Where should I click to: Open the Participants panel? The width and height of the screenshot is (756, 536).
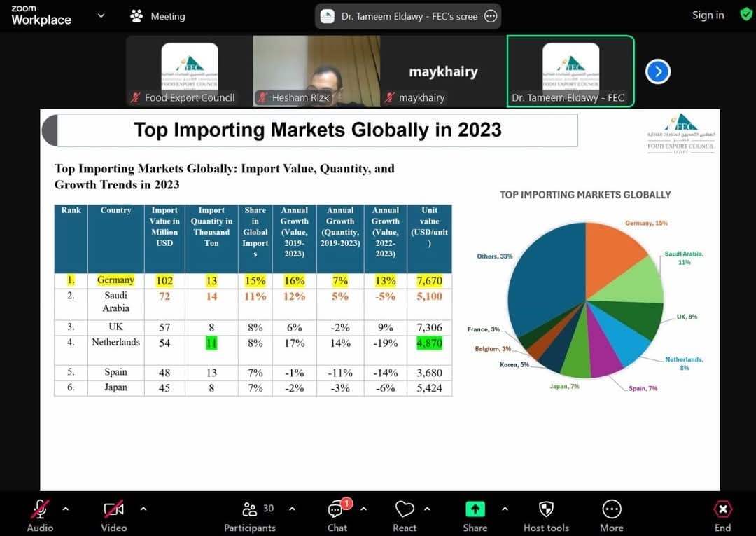click(x=250, y=509)
